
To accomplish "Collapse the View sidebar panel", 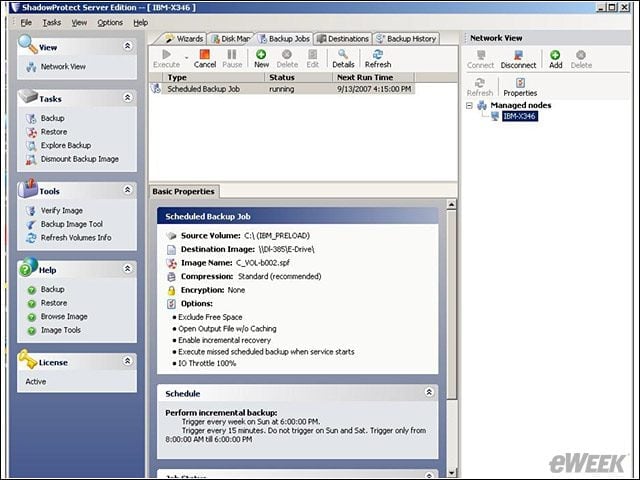I will pyautogui.click(x=128, y=46).
